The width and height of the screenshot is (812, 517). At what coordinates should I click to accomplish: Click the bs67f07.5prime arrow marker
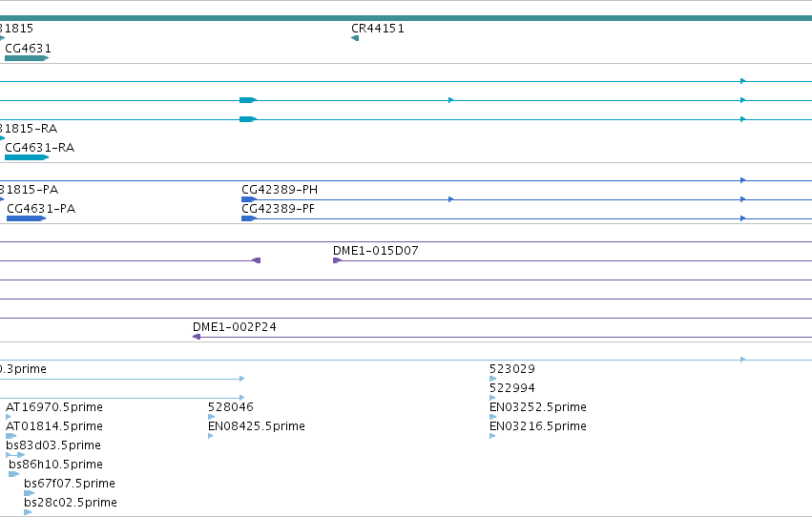pos(29,493)
